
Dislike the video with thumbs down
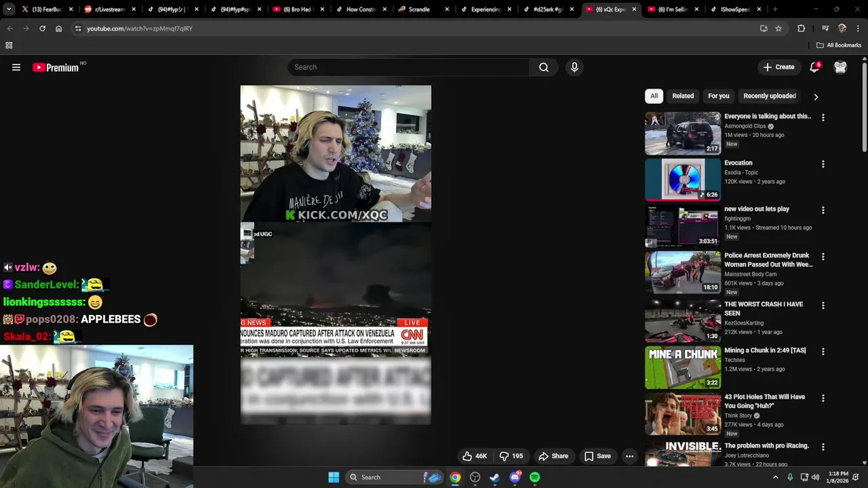pos(511,456)
